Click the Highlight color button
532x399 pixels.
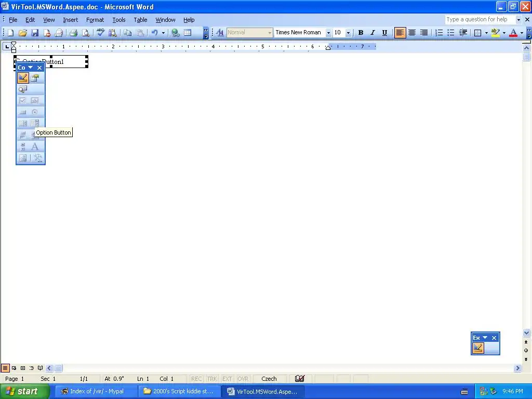point(496,33)
